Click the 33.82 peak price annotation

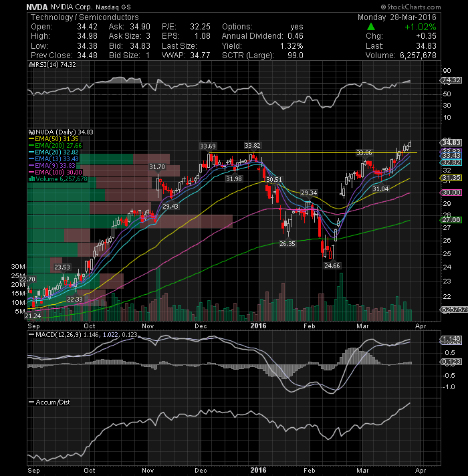pyautogui.click(x=253, y=146)
